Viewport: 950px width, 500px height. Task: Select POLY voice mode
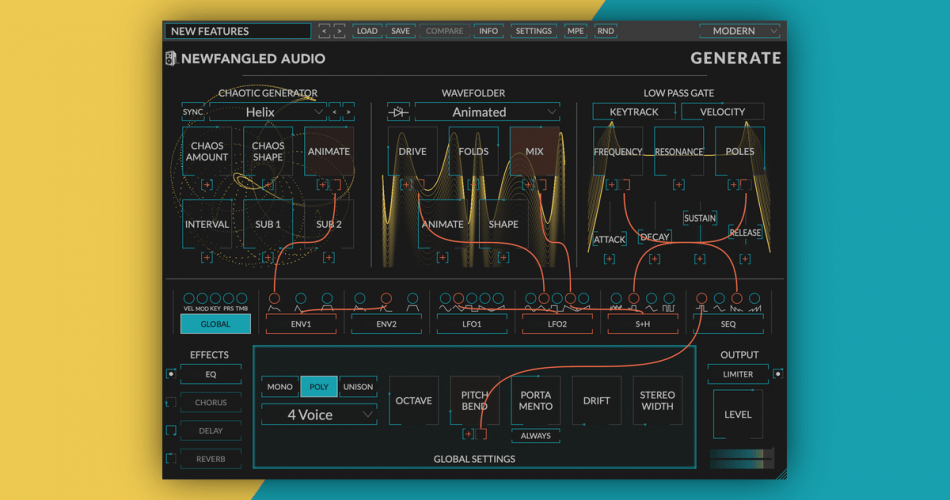point(319,387)
